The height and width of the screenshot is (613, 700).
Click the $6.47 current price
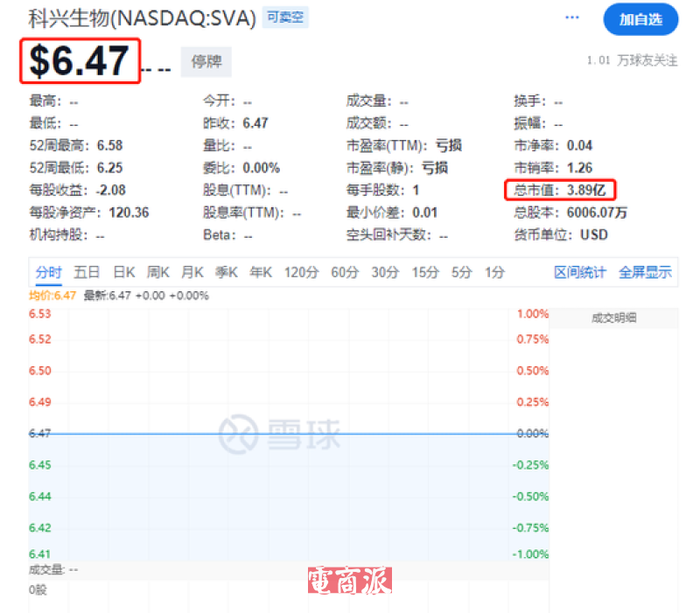click(79, 60)
